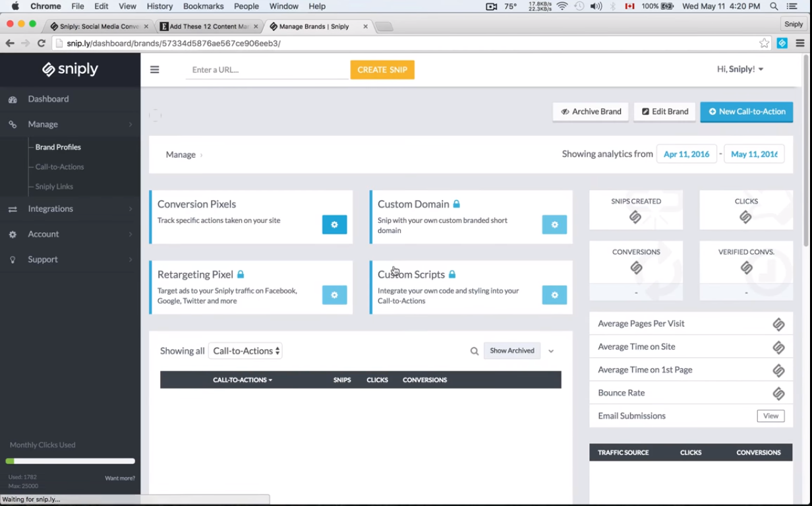Open the Custom Domain settings gear
The image size is (812, 506).
[554, 224]
